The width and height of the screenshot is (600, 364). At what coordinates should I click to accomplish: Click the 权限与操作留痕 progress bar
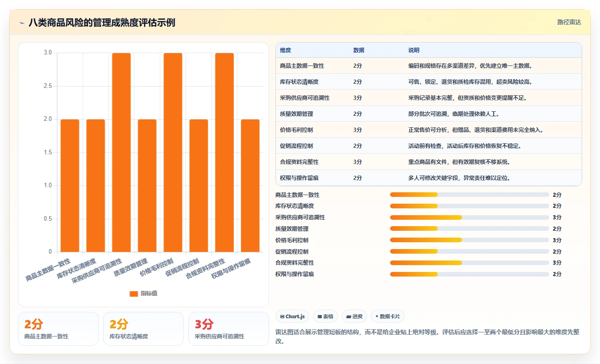point(469,274)
